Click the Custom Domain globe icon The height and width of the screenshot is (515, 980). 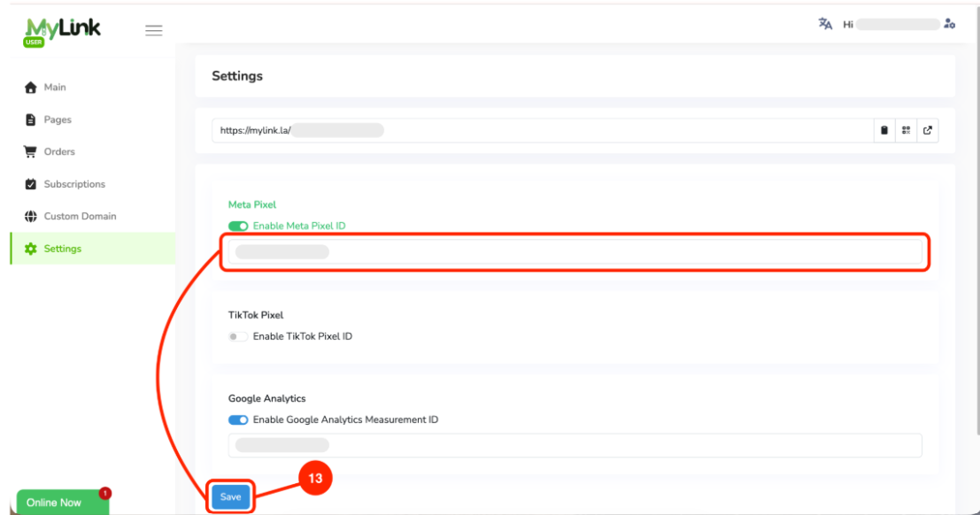tap(31, 216)
